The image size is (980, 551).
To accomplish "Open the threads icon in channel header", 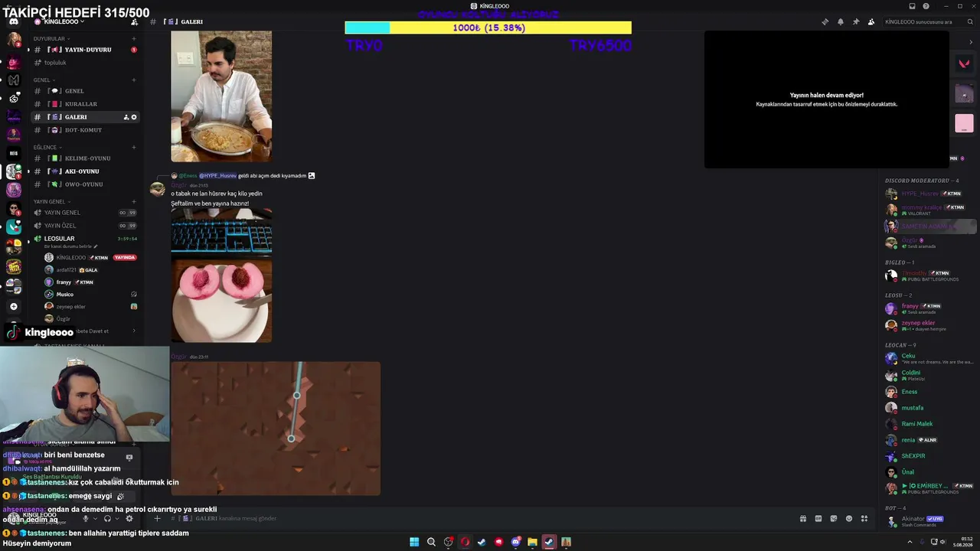I will 825,21.
